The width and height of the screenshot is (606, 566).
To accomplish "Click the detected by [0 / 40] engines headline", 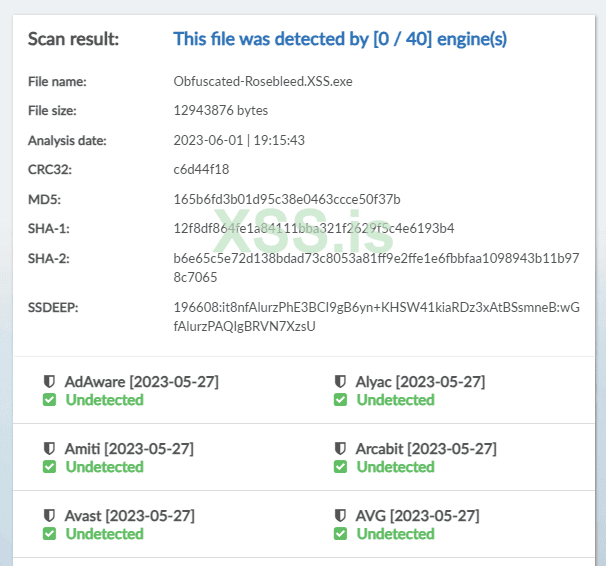I will pos(340,39).
